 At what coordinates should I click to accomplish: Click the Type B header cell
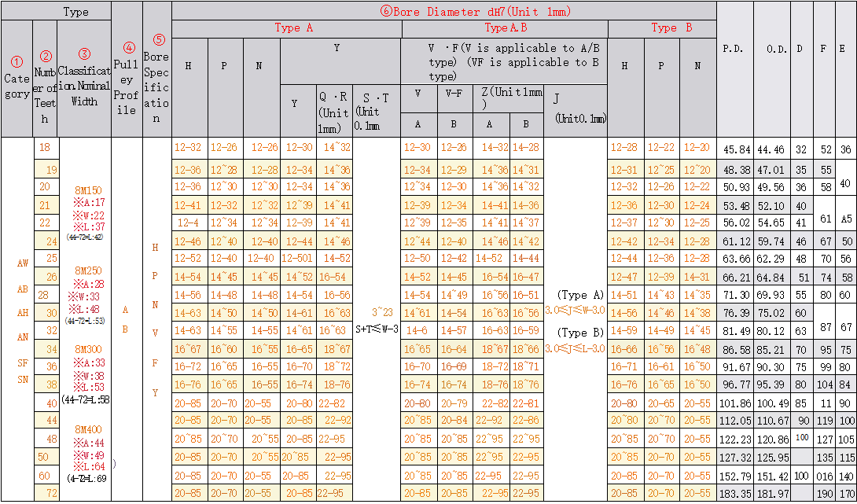672,28
